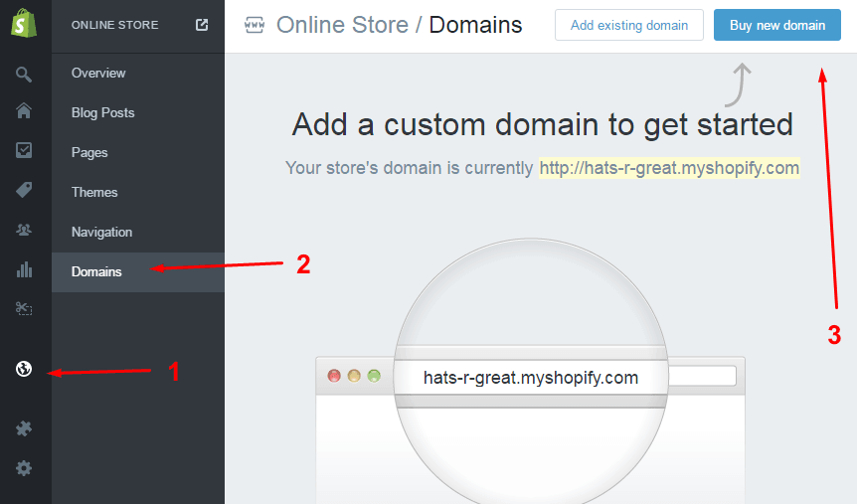857x504 pixels.
Task: Open Discounts scissors icon in sidebar
Action: (x=24, y=309)
